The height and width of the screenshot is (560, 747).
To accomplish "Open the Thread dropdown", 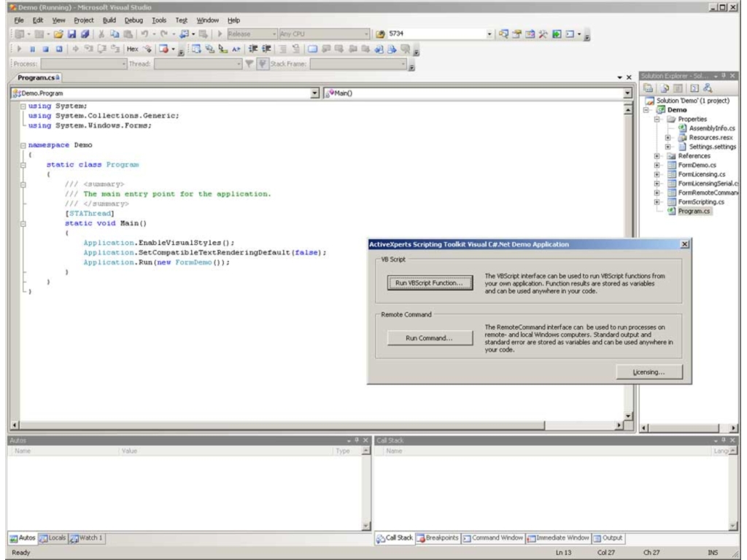I will (x=239, y=64).
